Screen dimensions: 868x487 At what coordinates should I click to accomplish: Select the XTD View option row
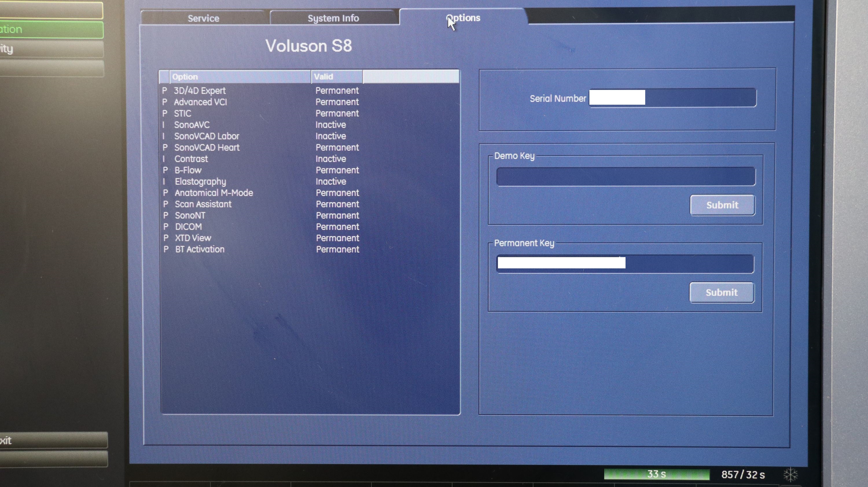point(310,238)
